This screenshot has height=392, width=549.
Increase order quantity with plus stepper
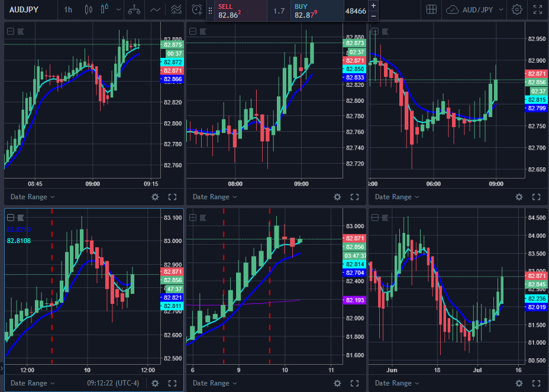(x=373, y=5)
